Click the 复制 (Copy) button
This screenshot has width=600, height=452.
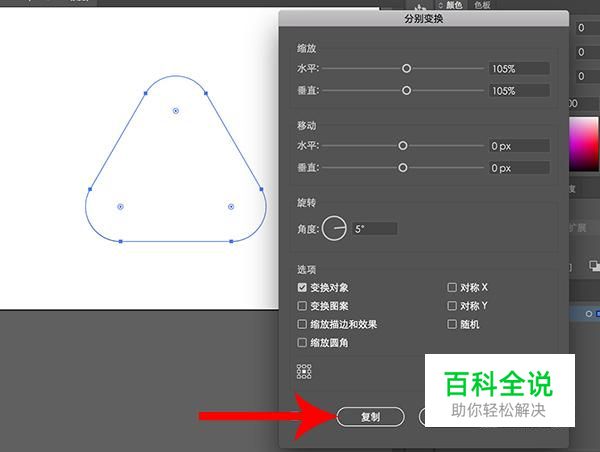click(x=370, y=417)
